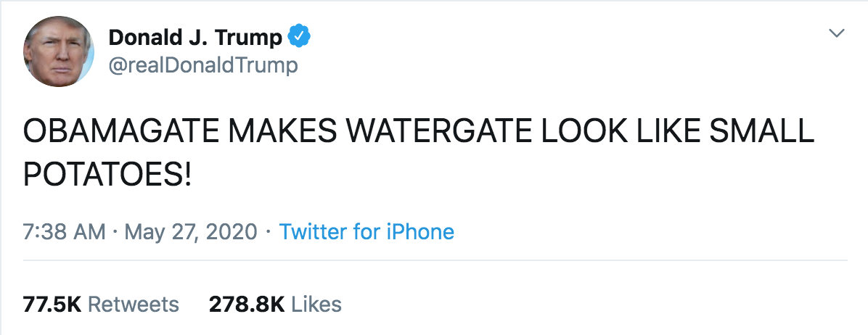
Task: Click the 77.5K retweet count number
Action: [52, 304]
